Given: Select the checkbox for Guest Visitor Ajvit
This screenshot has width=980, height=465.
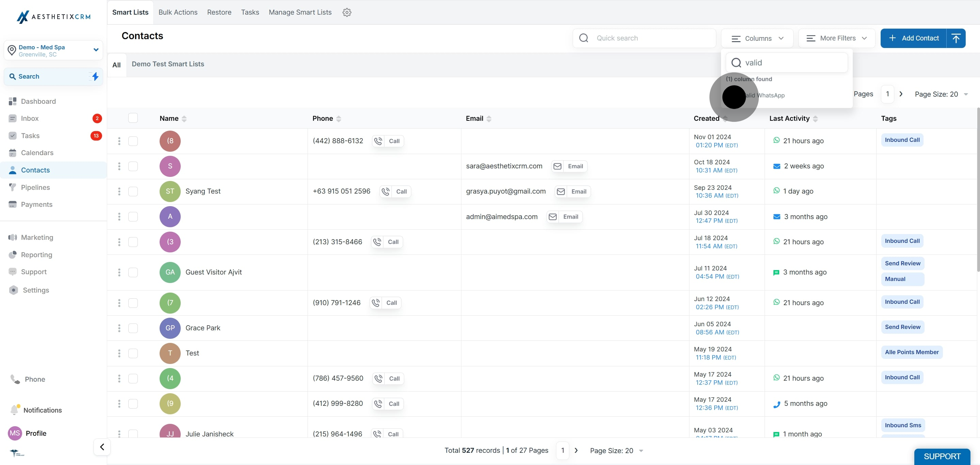Looking at the screenshot, I should 133,272.
